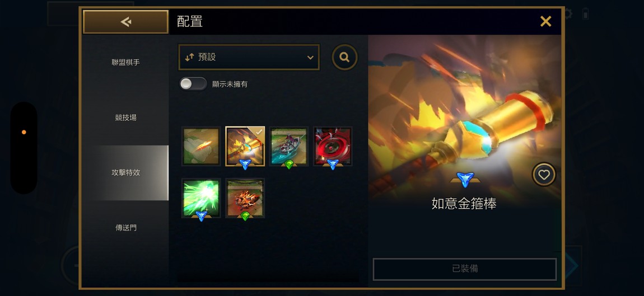Expand the sort dropdown chevron arrow
The height and width of the screenshot is (296, 644).
(x=310, y=58)
